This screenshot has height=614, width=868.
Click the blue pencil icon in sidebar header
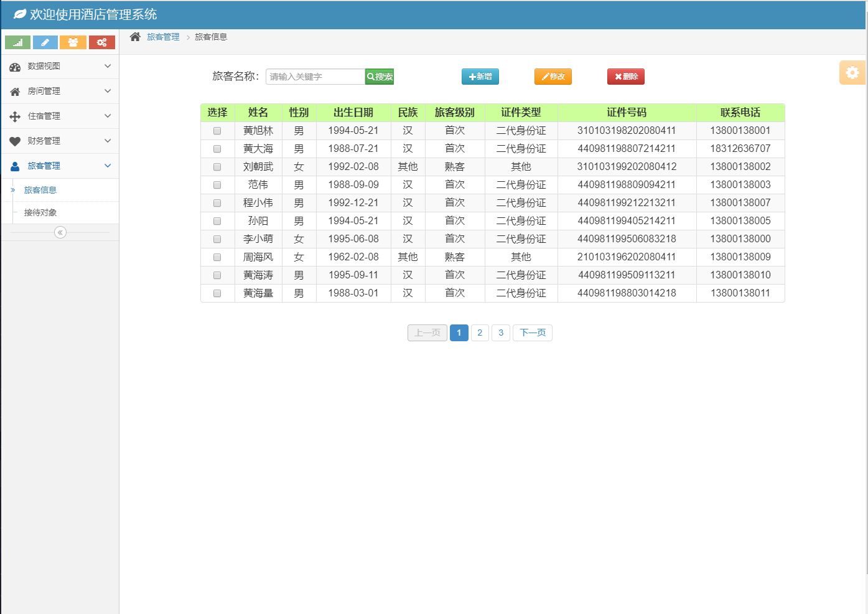point(45,42)
